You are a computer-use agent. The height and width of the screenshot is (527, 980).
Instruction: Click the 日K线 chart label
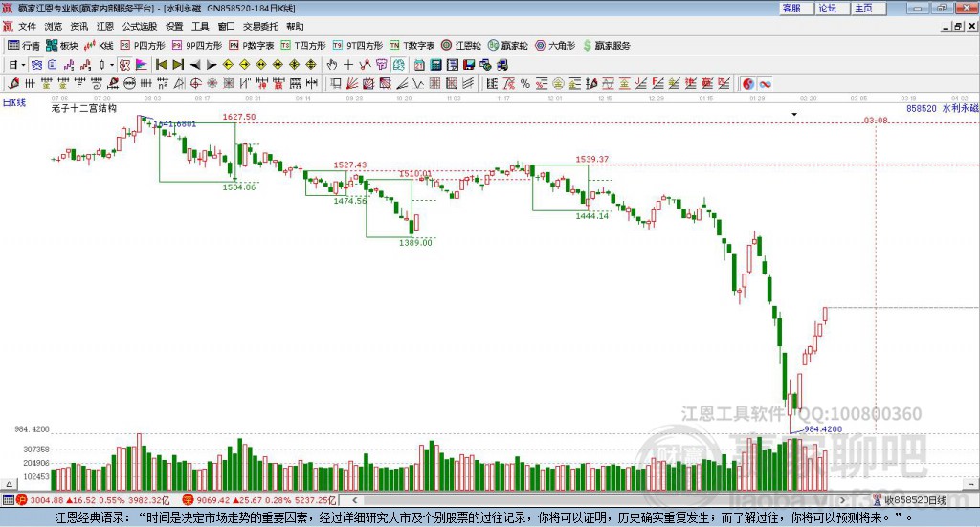[x=13, y=102]
